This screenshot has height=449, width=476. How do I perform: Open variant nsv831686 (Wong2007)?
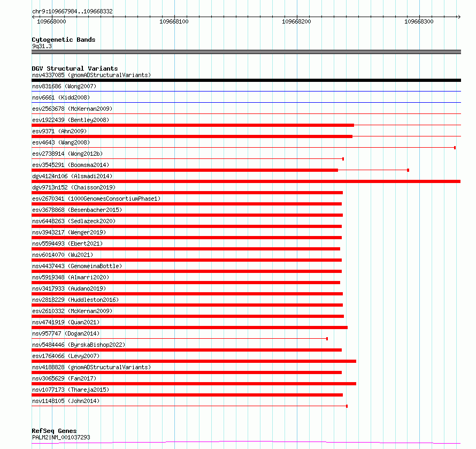click(64, 86)
